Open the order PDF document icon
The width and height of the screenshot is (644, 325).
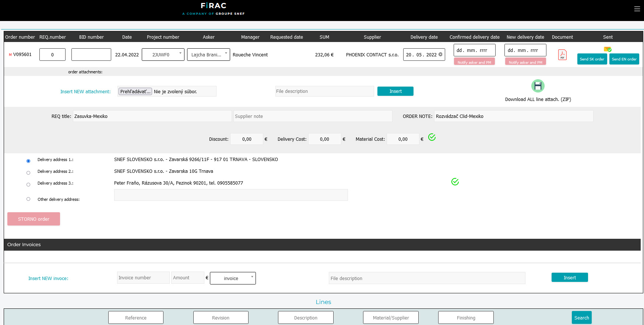(x=562, y=55)
